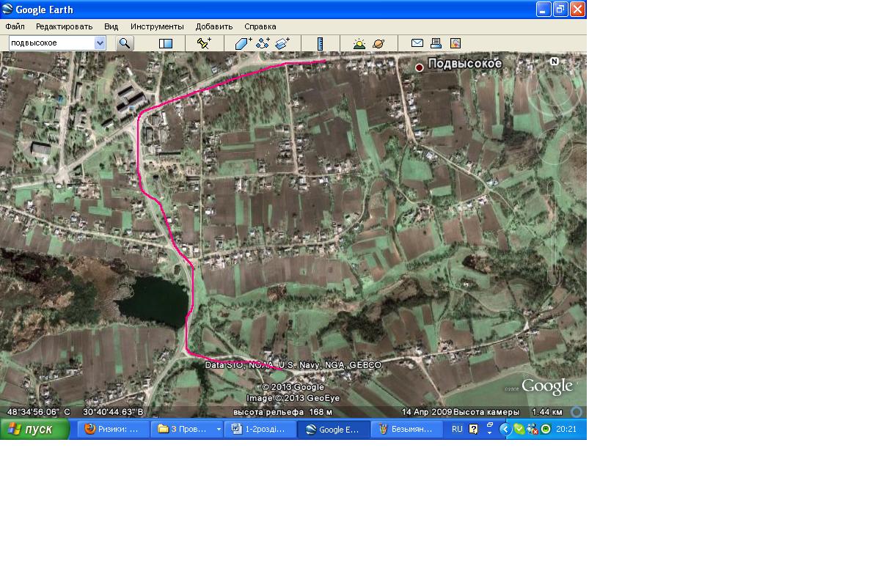Toggle sunlight across the landscape
The width and height of the screenshot is (889, 588).
(359, 43)
